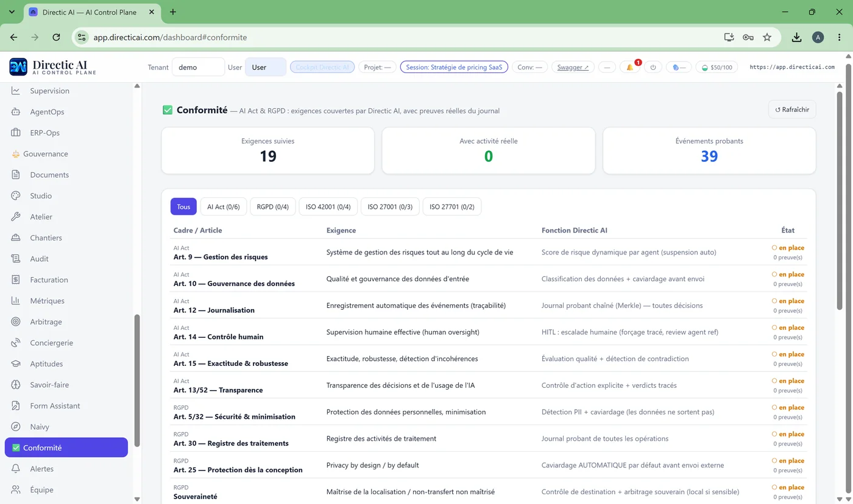Click Avec activité réelle 0 card

pos(489,150)
